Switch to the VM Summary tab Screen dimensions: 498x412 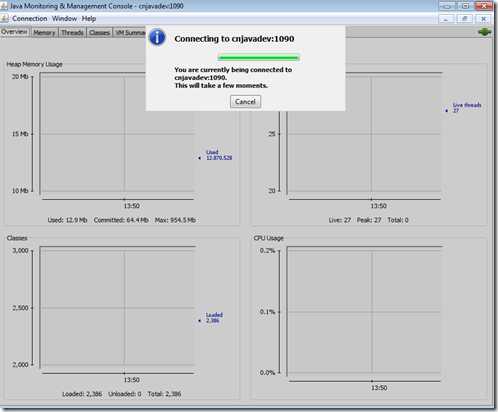(130, 32)
